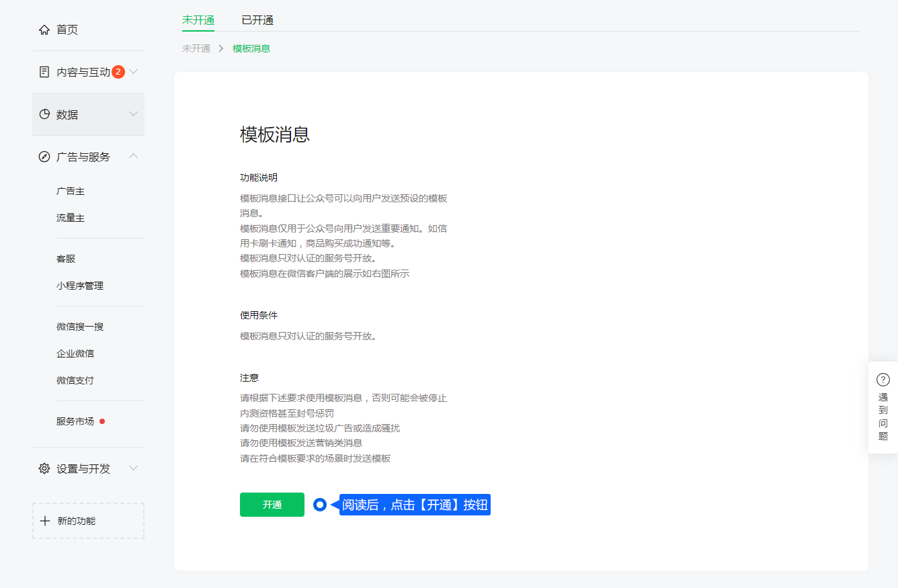
Task: Expand the 内容与互动 chevron
Action: pyautogui.click(x=133, y=72)
